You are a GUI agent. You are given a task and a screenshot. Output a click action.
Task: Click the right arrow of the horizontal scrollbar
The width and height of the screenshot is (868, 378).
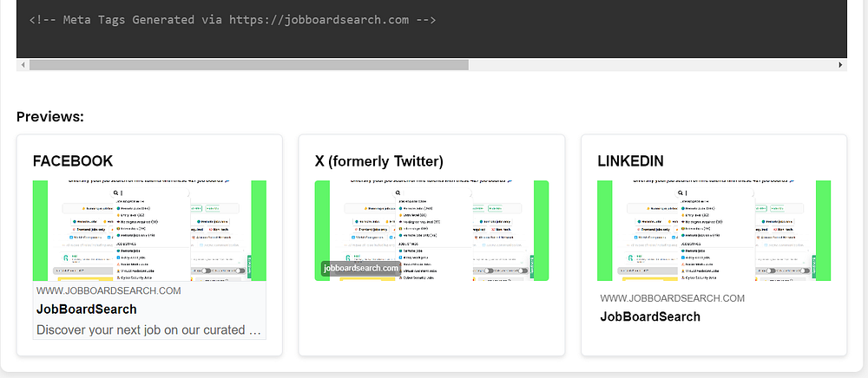tap(840, 65)
